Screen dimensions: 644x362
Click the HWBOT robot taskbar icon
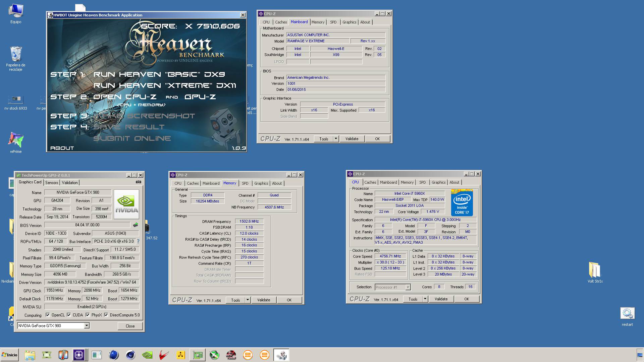point(281,355)
